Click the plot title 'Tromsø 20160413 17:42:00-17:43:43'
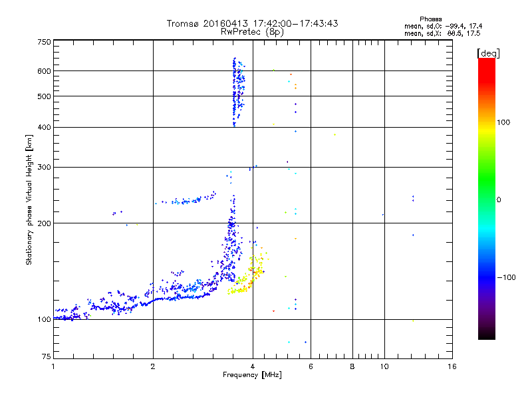The image size is (532, 399). [x=252, y=23]
